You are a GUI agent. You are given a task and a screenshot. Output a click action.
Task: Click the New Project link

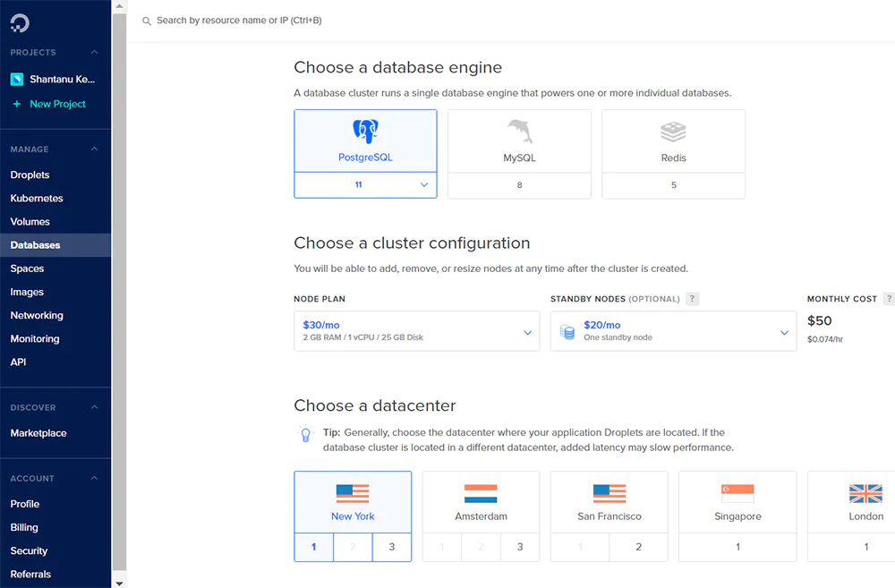[x=57, y=104]
